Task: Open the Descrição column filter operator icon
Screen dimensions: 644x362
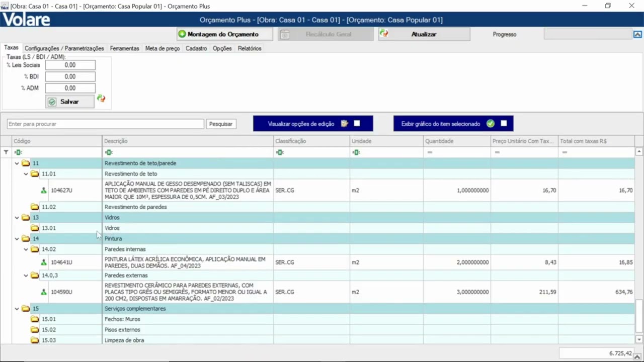Action: 109,152
